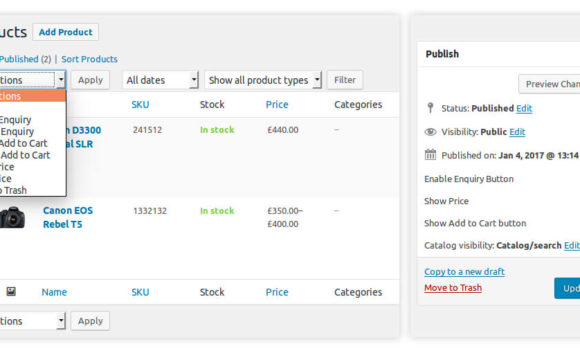Expand the bottom bulk actions dropdown
This screenshot has width=580, height=360.
click(x=33, y=321)
